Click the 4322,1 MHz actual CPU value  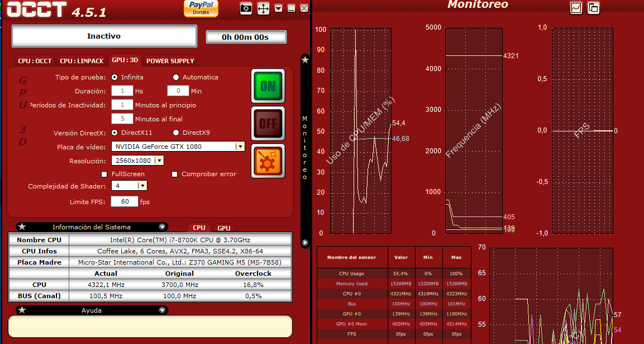coord(106,285)
